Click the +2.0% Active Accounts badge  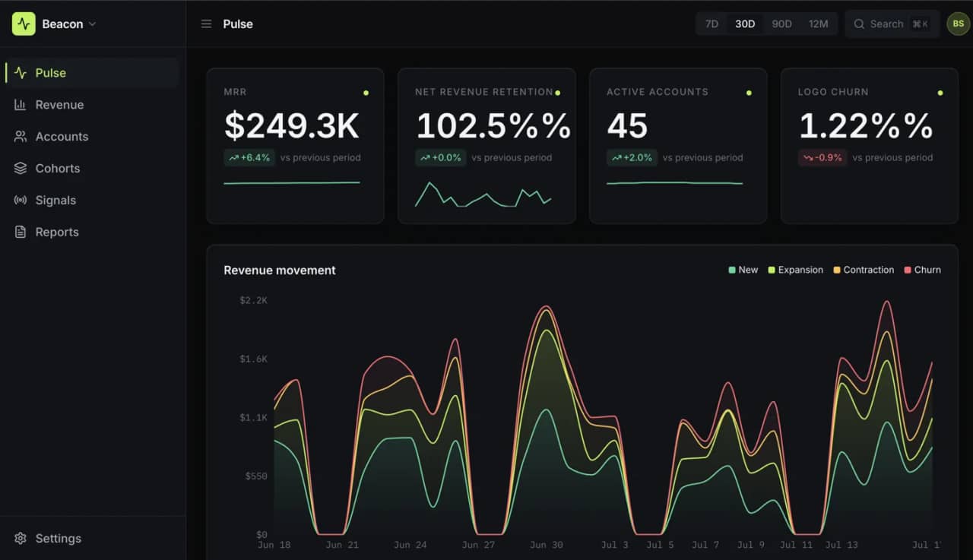(x=632, y=158)
